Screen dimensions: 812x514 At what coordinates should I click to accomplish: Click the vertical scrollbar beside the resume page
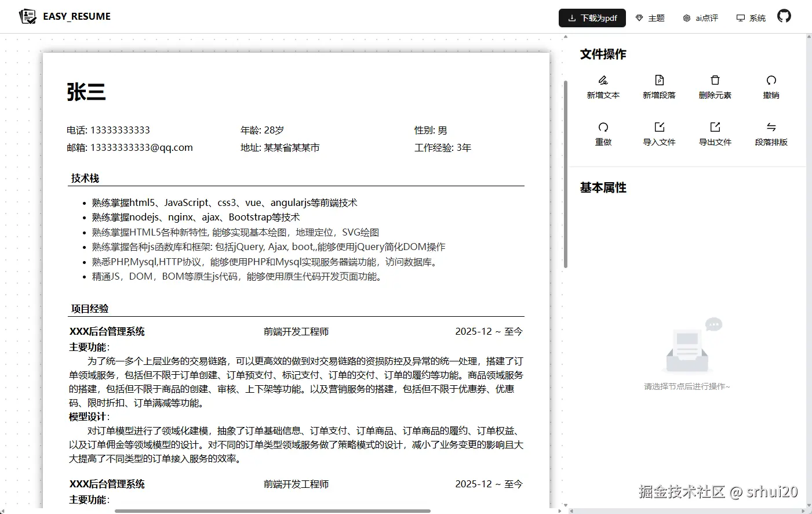pyautogui.click(x=566, y=174)
